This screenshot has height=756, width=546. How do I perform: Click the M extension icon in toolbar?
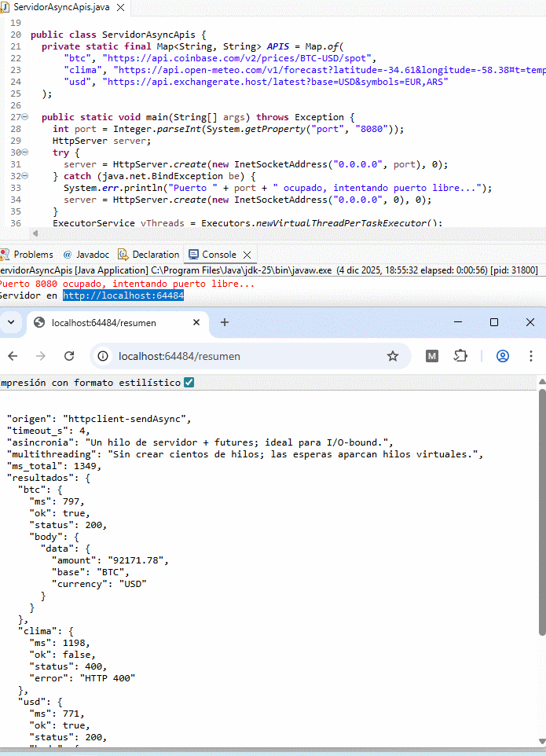[432, 356]
